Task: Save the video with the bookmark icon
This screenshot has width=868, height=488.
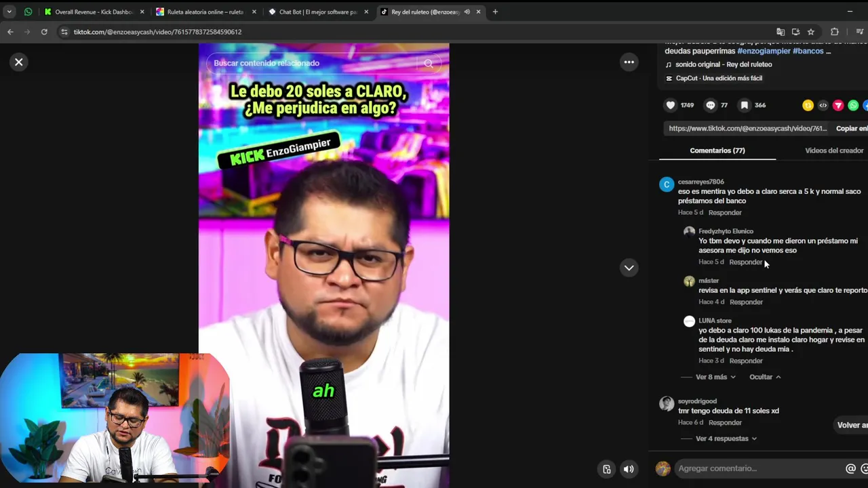Action: click(744, 105)
